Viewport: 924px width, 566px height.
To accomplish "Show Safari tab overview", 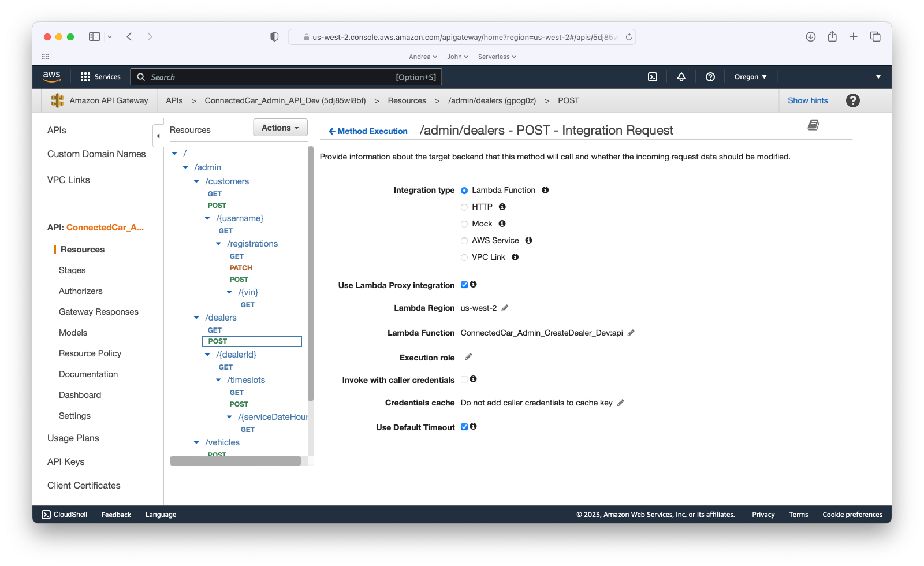I will [875, 36].
